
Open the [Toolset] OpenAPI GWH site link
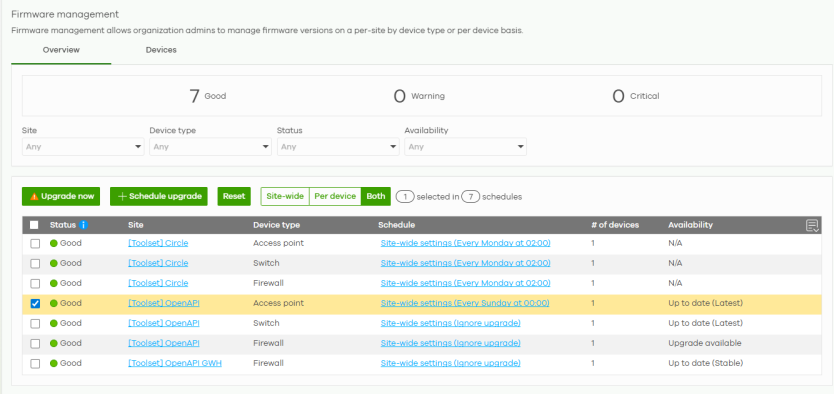pyautogui.click(x=175, y=363)
